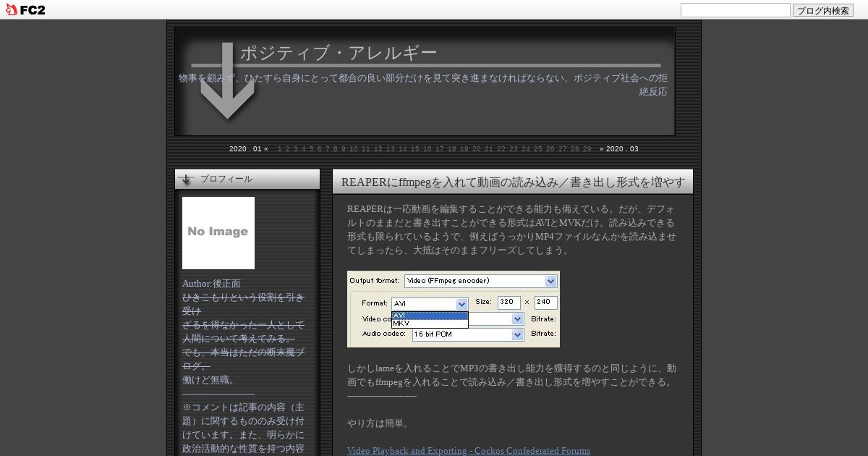Focus the blog search input field
Screen dimensions: 868x456
click(x=736, y=10)
